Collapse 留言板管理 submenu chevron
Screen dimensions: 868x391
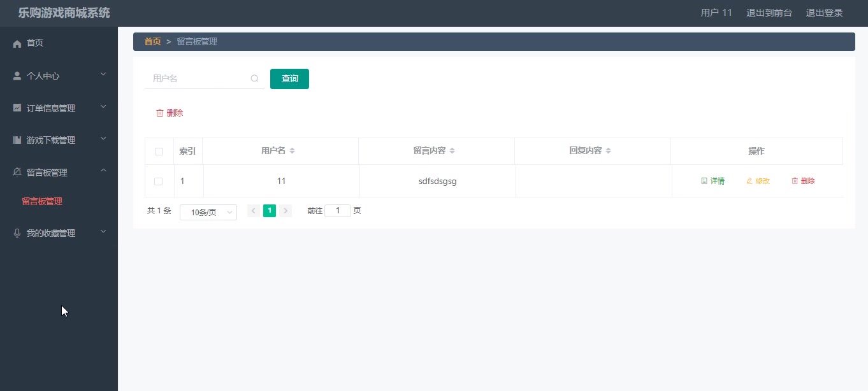tap(103, 171)
